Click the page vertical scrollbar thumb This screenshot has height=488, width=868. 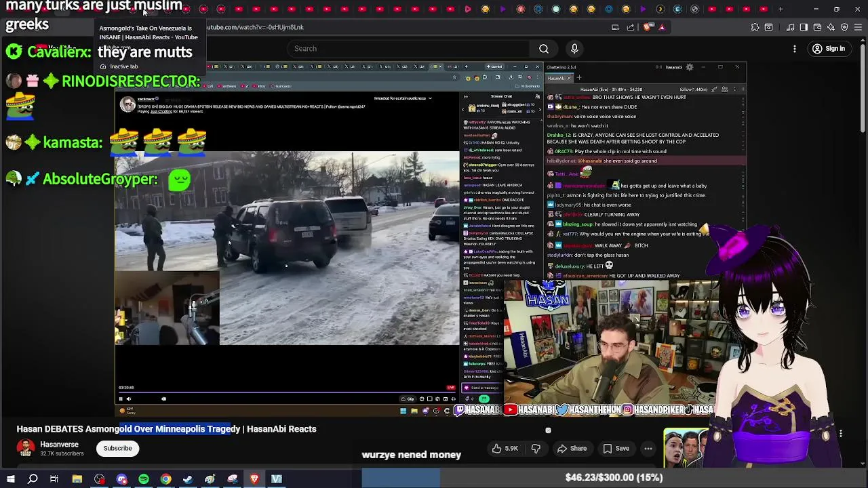(863, 87)
